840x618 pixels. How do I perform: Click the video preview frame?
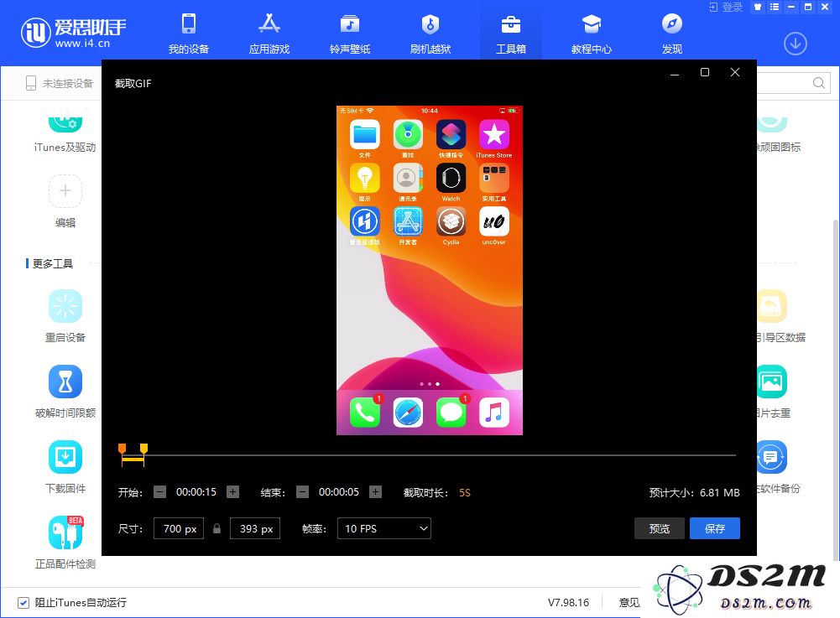tap(429, 271)
